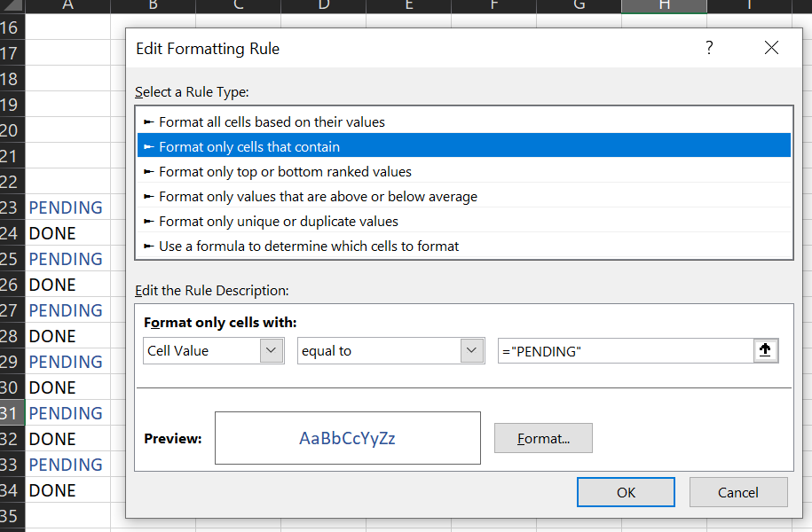Screen dimensions: 812x532
Task: Cancel the formatting rule dialog
Action: (737, 492)
